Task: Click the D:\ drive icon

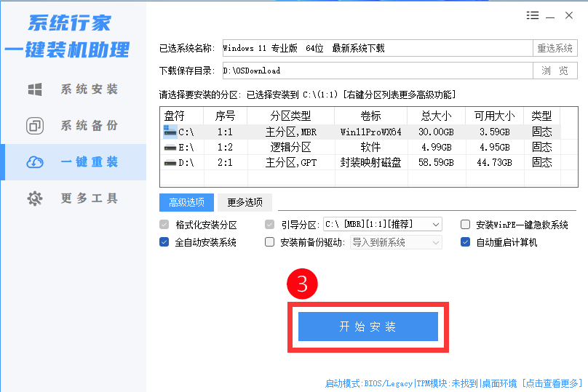Action: coord(170,163)
